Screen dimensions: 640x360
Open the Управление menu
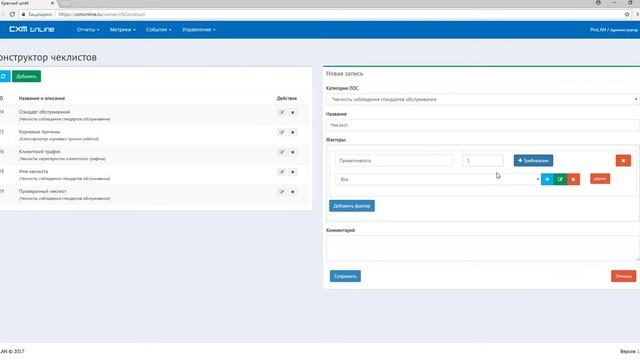point(198,30)
